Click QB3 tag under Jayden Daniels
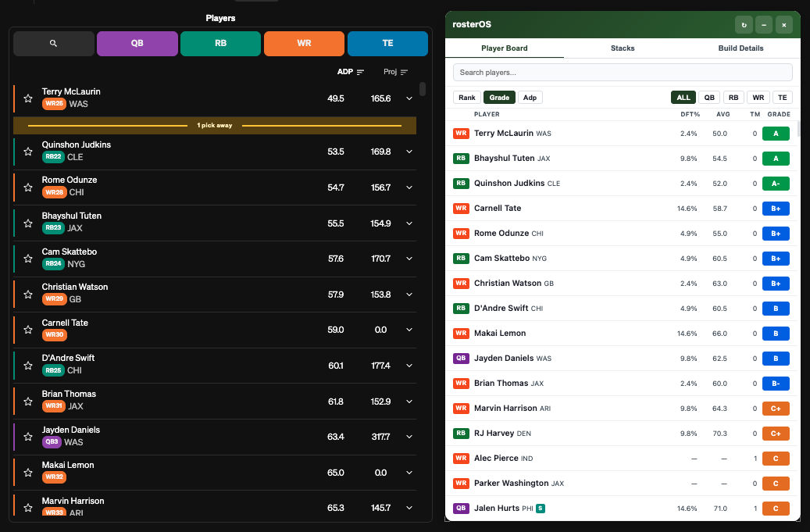The height and width of the screenshot is (532, 810). pyautogui.click(x=52, y=441)
